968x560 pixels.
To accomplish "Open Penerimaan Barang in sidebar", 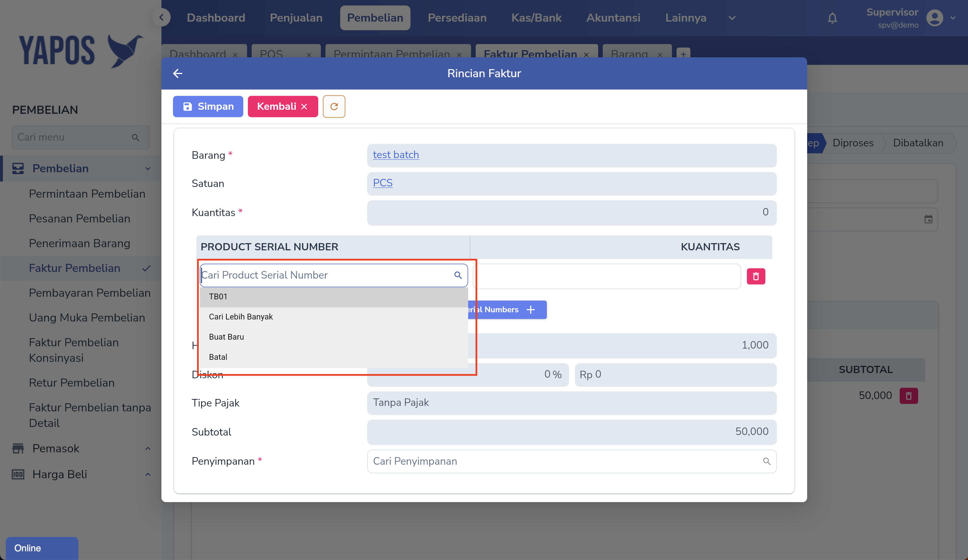I will (x=80, y=243).
